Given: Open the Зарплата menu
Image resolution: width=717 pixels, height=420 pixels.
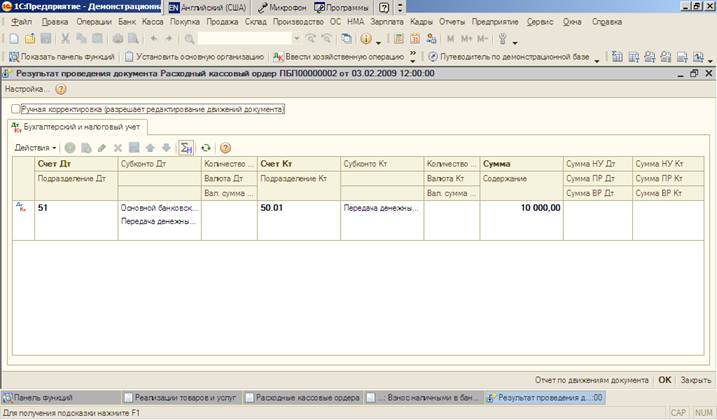Looking at the screenshot, I should click(x=387, y=22).
